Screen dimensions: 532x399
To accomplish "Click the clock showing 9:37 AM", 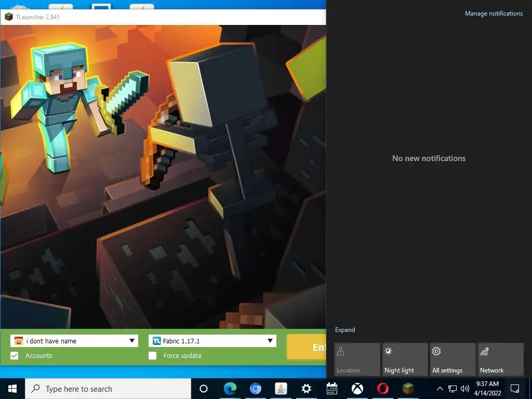I will coord(487,384).
